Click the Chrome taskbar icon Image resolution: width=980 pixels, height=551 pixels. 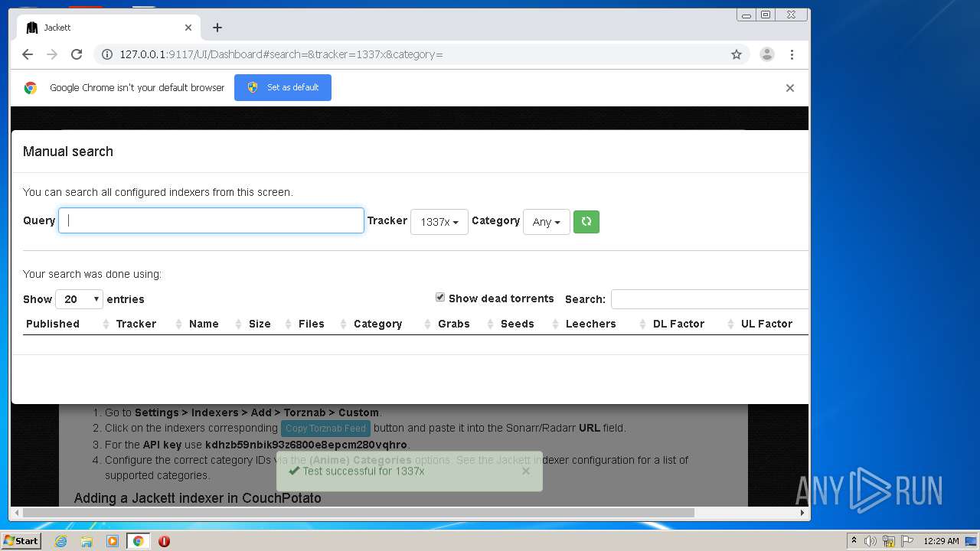click(x=138, y=541)
